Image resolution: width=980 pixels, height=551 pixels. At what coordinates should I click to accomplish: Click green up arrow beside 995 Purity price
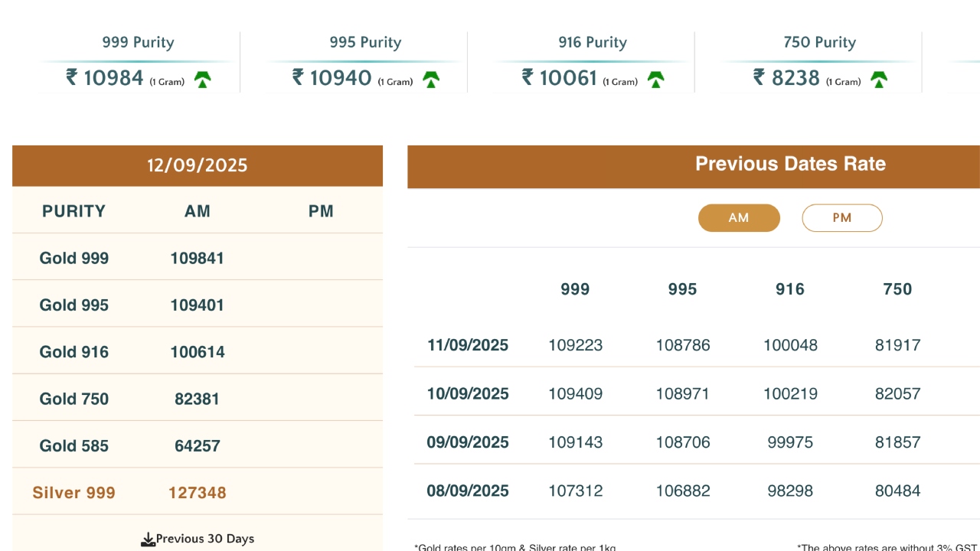[431, 80]
